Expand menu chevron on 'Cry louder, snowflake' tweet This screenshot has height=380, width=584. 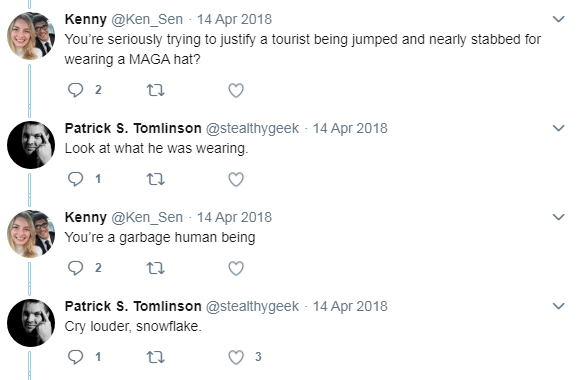tap(559, 306)
